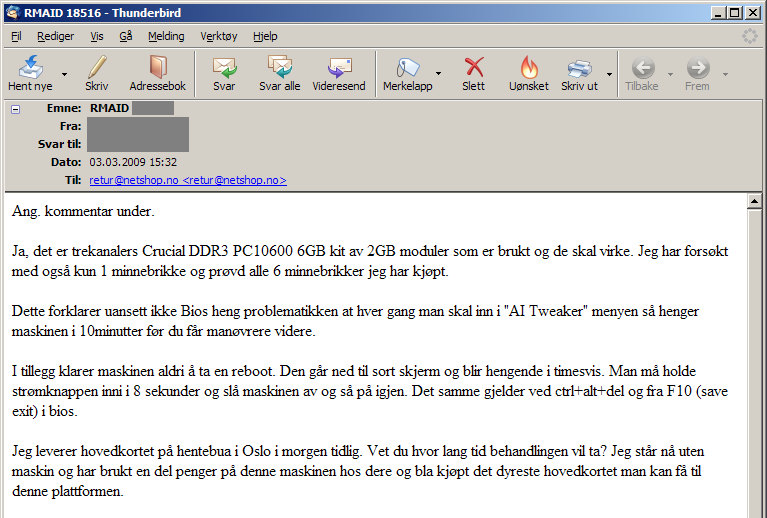The width and height of the screenshot is (767, 518).
Task: Open the Gå menu
Action: pos(126,36)
